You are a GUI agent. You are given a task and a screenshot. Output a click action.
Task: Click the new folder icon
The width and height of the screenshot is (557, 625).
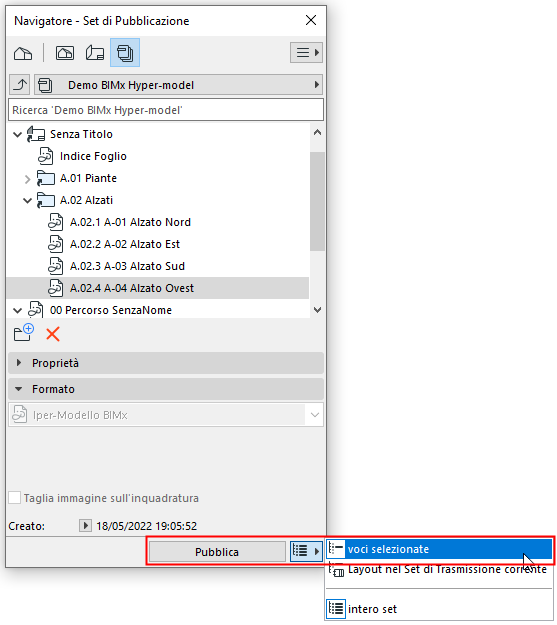(24, 333)
